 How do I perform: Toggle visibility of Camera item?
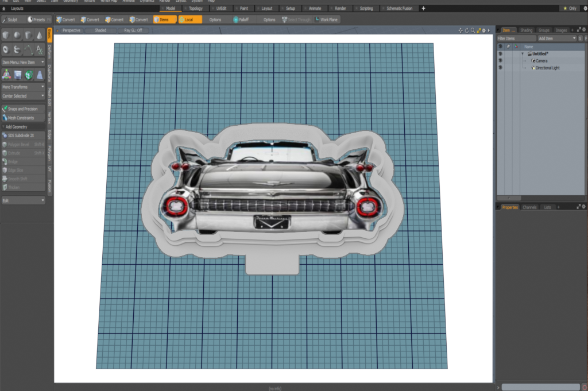click(500, 60)
